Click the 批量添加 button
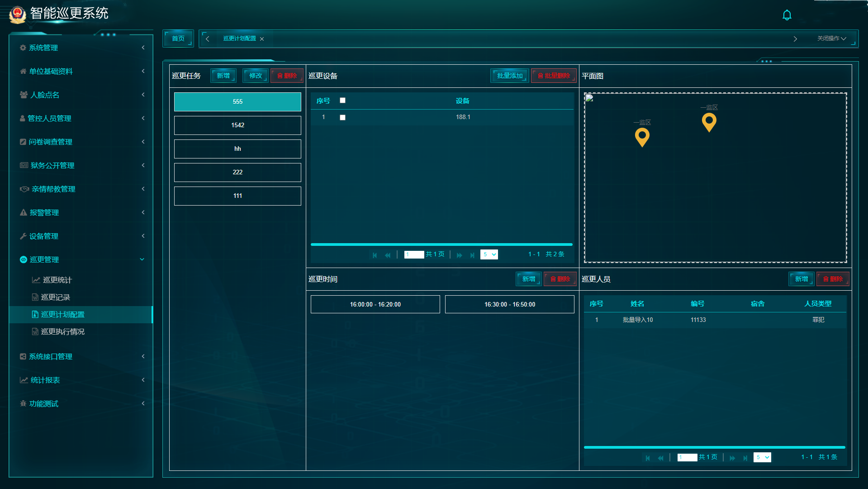Screen dimensions: 868x489 click(509, 76)
